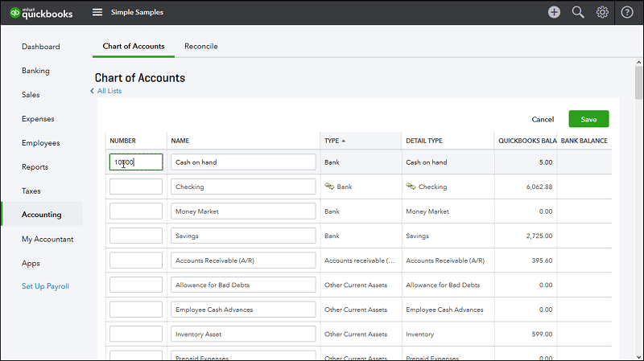Click the QuickBooks logo

pyautogui.click(x=41, y=13)
